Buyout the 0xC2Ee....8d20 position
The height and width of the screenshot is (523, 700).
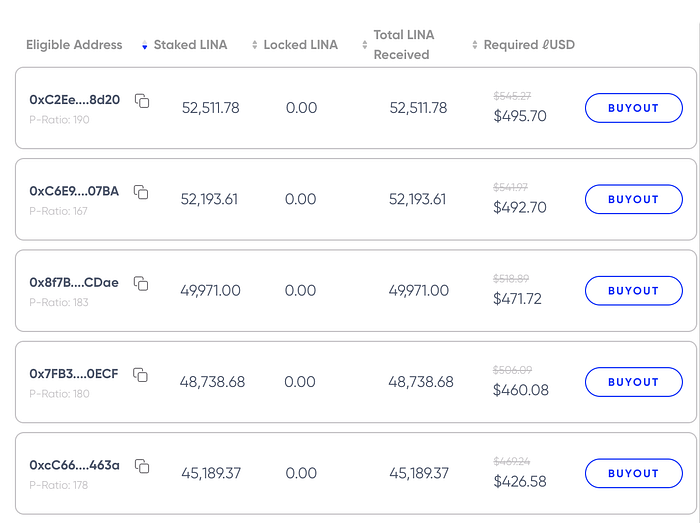coord(633,108)
